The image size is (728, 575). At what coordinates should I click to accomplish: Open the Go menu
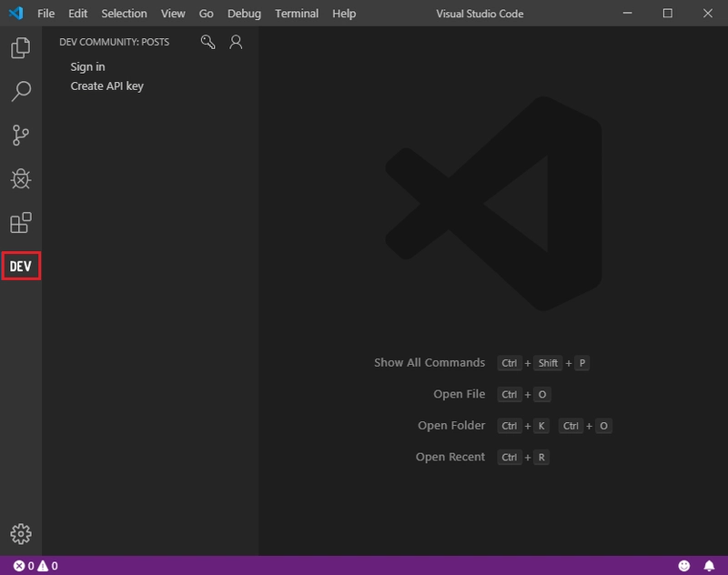click(207, 14)
